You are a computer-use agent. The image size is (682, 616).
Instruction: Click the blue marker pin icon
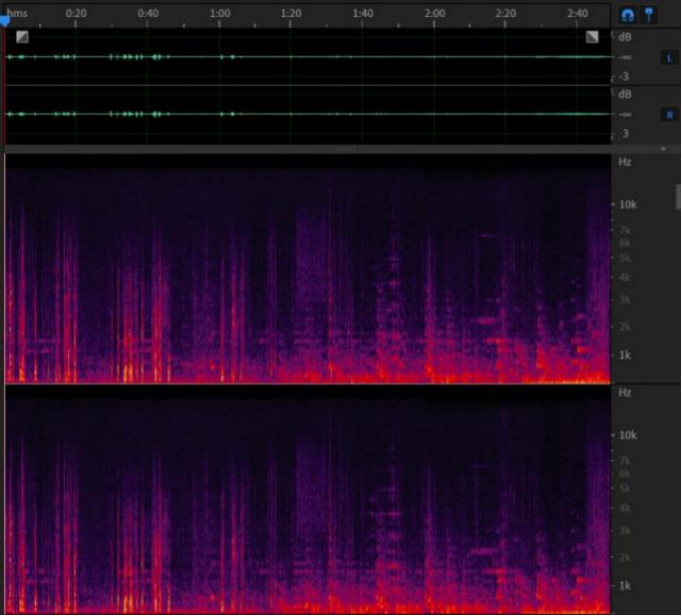pos(649,16)
